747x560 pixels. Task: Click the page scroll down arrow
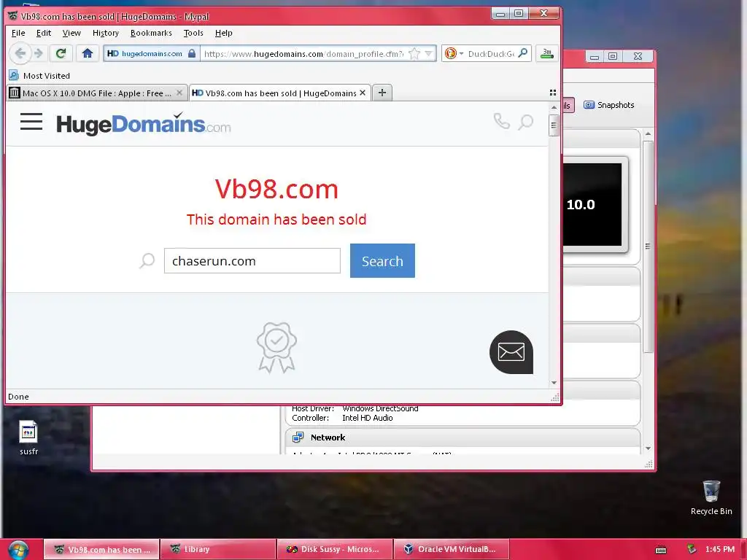tap(554, 382)
